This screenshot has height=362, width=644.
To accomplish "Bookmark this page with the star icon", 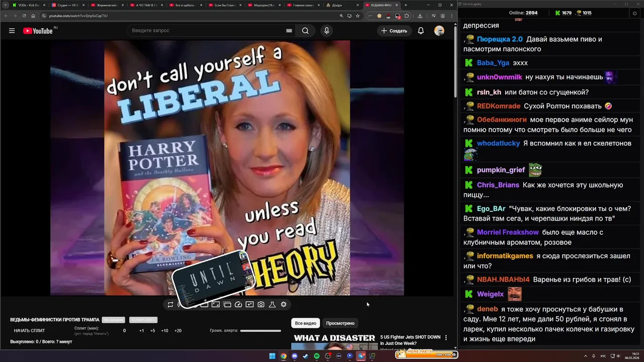I will pos(358,16).
